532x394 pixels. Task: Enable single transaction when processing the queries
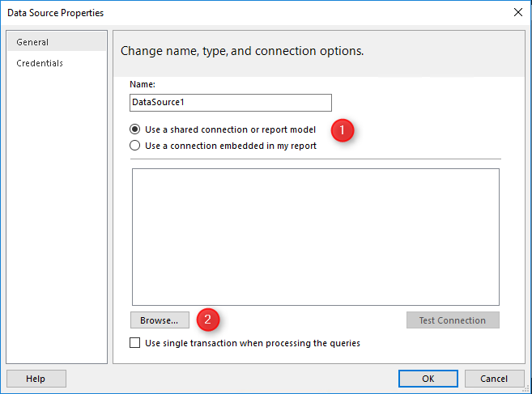click(x=134, y=343)
